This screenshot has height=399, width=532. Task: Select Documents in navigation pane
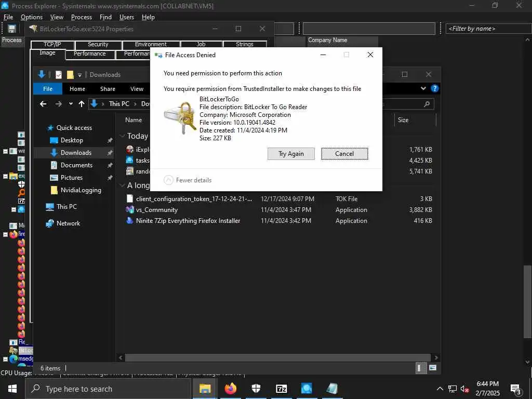(76, 165)
